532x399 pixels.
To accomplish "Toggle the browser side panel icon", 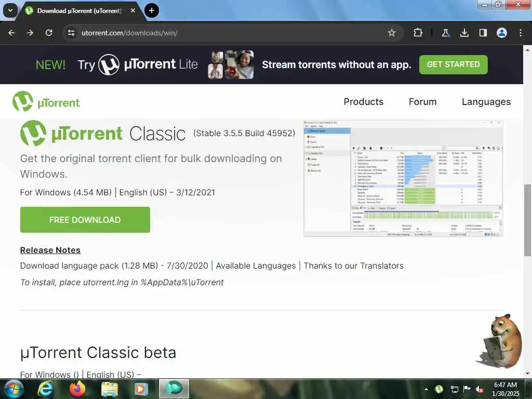I will [483, 33].
